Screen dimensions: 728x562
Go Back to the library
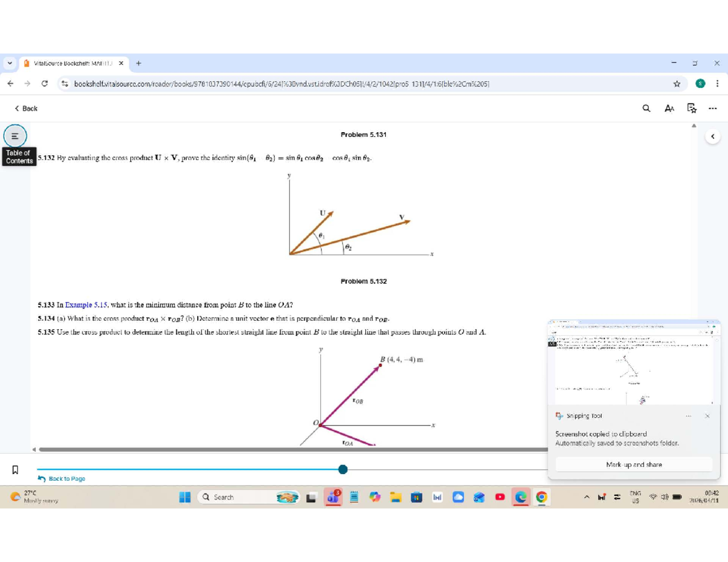point(26,109)
